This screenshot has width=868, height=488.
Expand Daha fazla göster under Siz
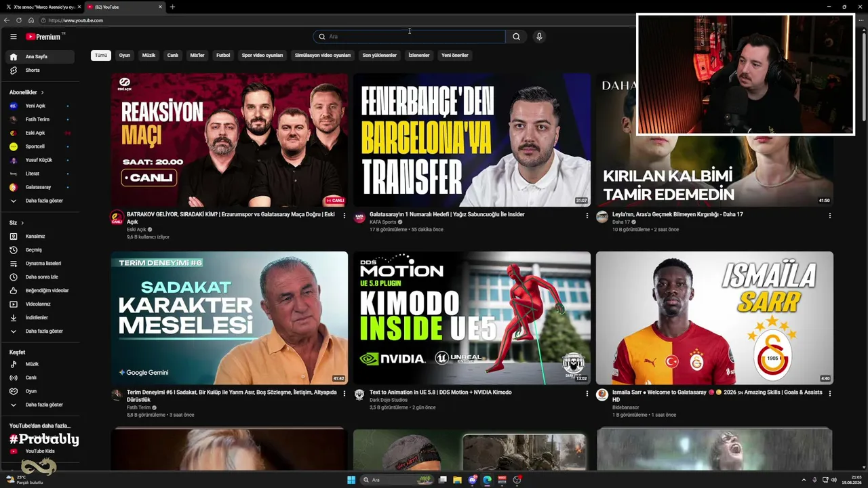(41, 331)
